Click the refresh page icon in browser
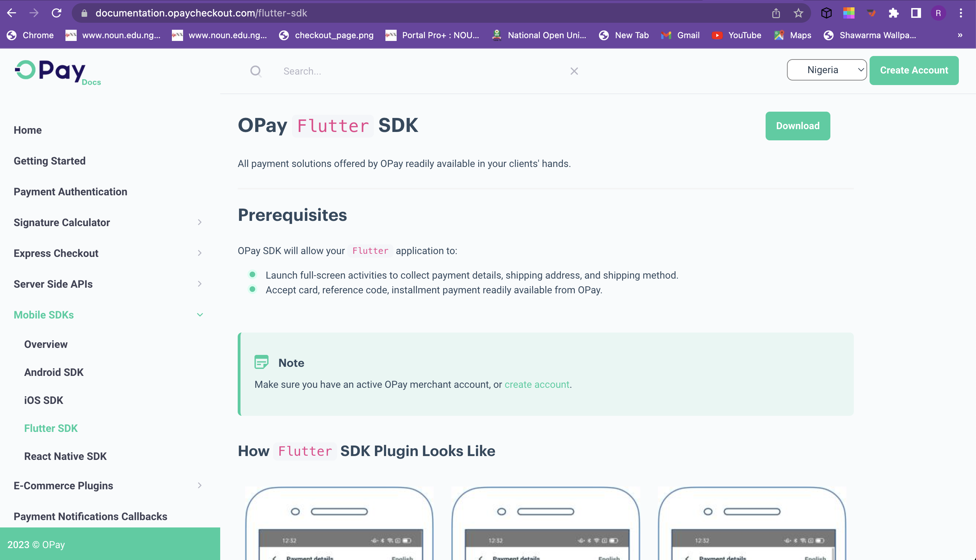The image size is (976, 560). tap(57, 13)
